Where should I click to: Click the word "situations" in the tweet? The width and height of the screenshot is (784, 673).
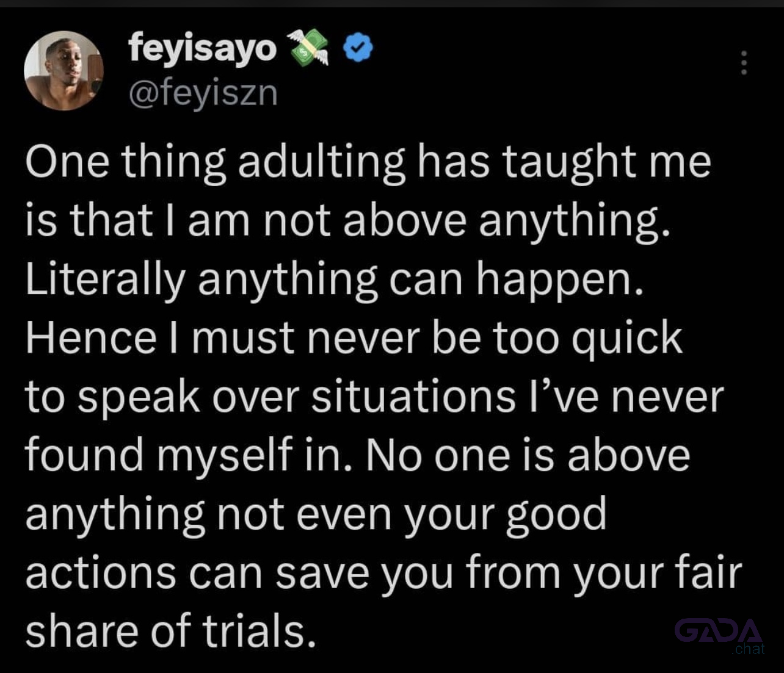[x=413, y=397]
